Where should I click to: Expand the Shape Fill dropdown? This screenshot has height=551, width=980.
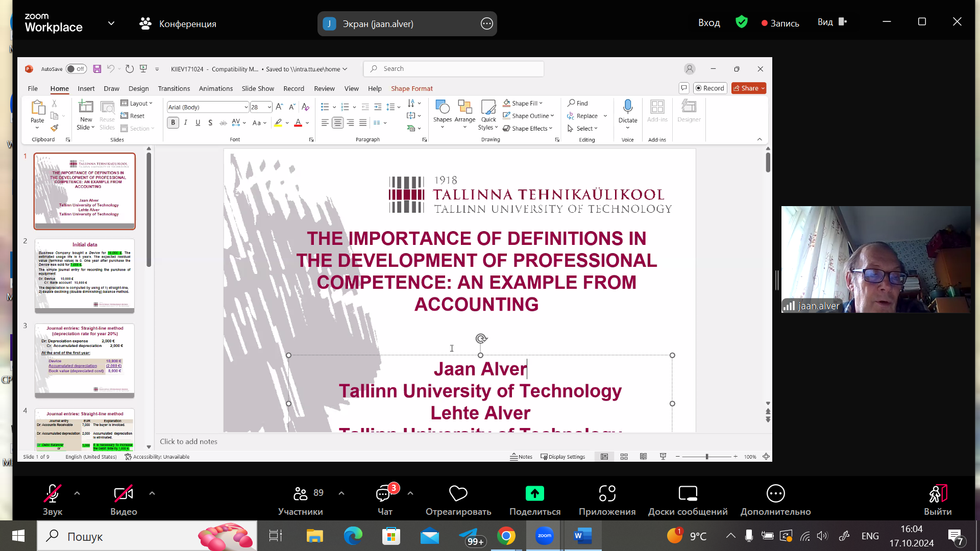pyautogui.click(x=541, y=103)
